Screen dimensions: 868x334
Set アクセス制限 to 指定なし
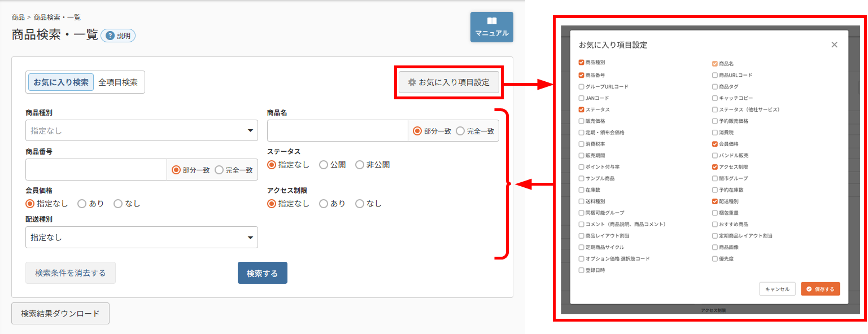(x=272, y=204)
